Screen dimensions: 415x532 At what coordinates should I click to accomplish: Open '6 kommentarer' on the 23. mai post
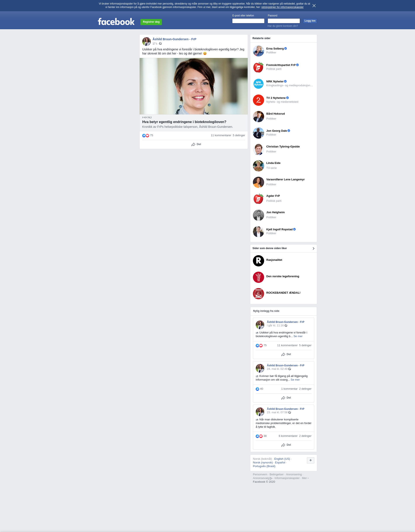pyautogui.click(x=288, y=436)
